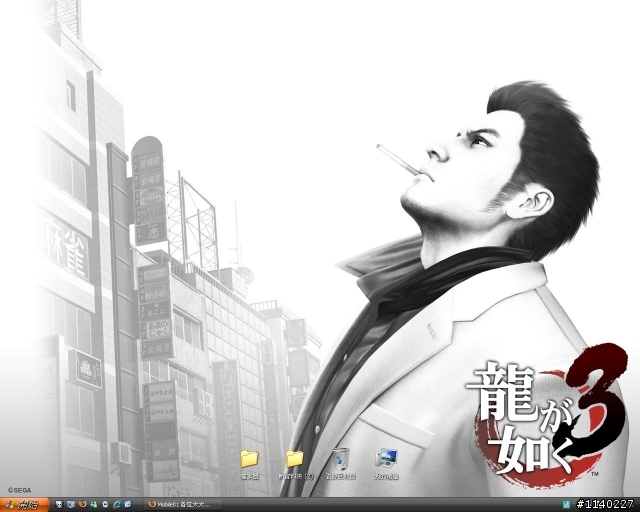
Task: Select the 新資料夾 (2) desktop folder
Action: tap(296, 464)
